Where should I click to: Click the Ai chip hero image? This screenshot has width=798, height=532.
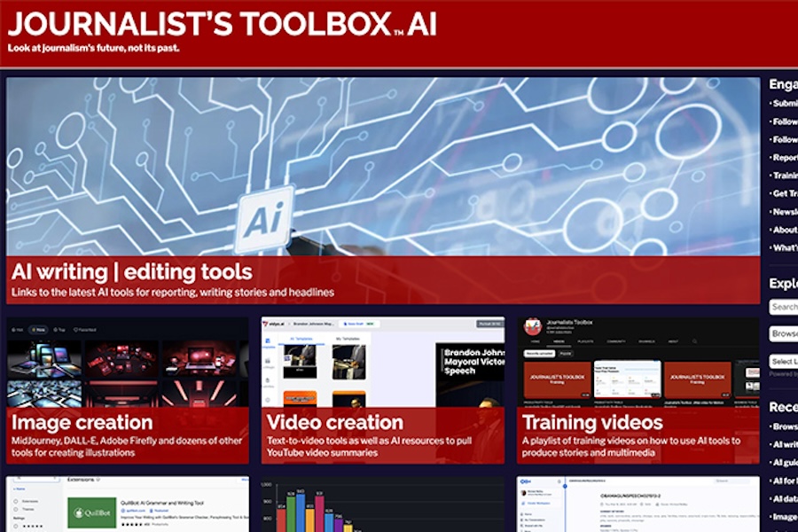383,167
